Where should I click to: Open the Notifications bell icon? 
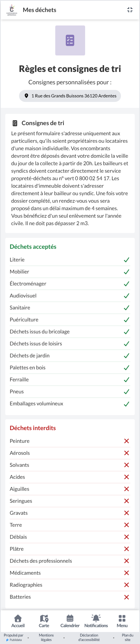pos(96,619)
